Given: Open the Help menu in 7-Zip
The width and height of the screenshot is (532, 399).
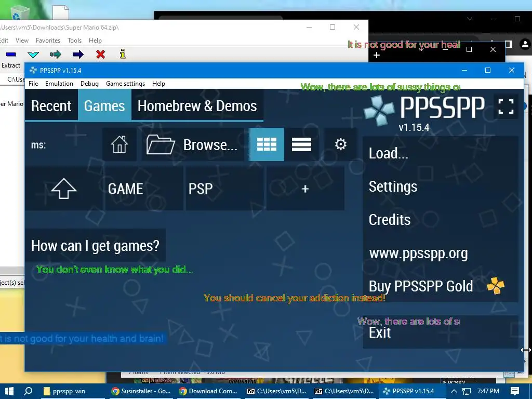Looking at the screenshot, I should click(96, 41).
